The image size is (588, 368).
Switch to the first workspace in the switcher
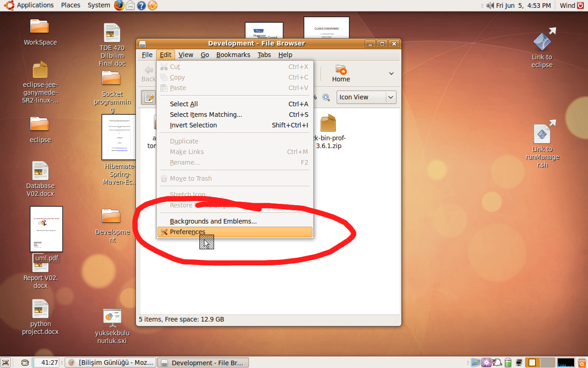click(533, 362)
